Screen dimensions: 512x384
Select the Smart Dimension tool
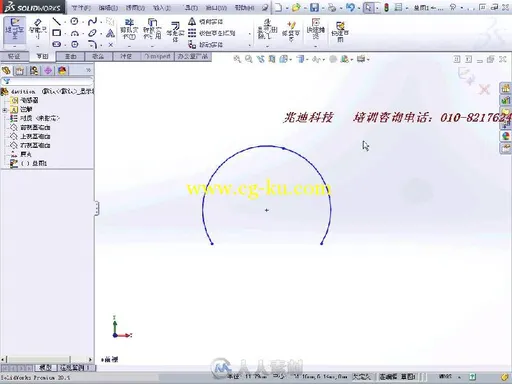pos(37,29)
